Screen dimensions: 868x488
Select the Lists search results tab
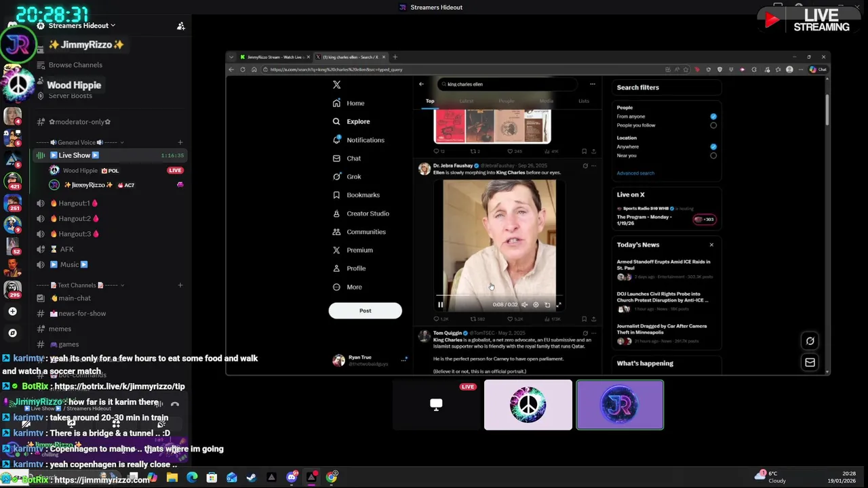pos(584,101)
